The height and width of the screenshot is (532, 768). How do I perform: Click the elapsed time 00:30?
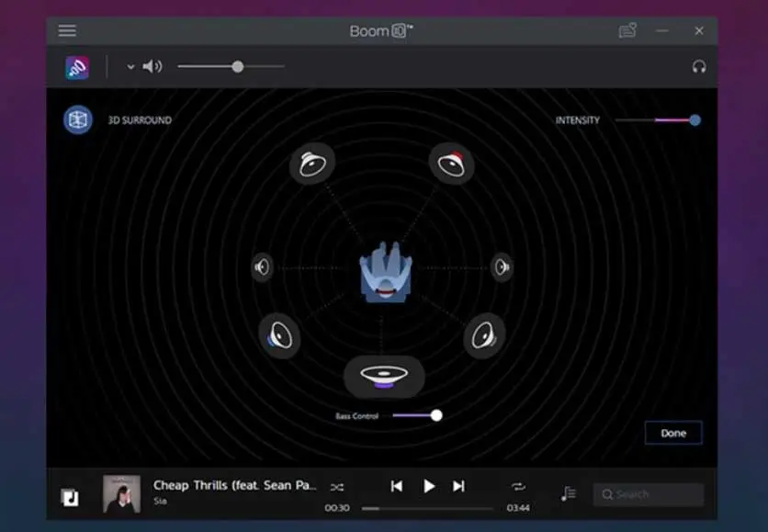coord(337,508)
